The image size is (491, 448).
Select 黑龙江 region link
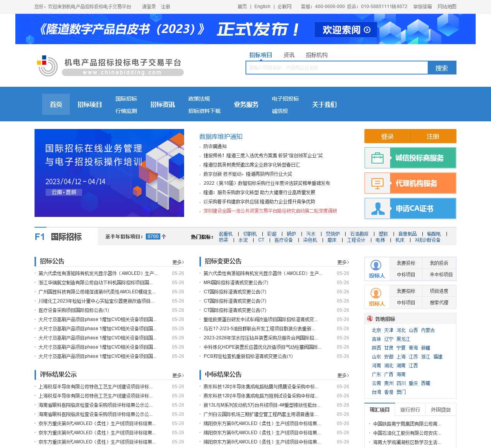[403, 339]
